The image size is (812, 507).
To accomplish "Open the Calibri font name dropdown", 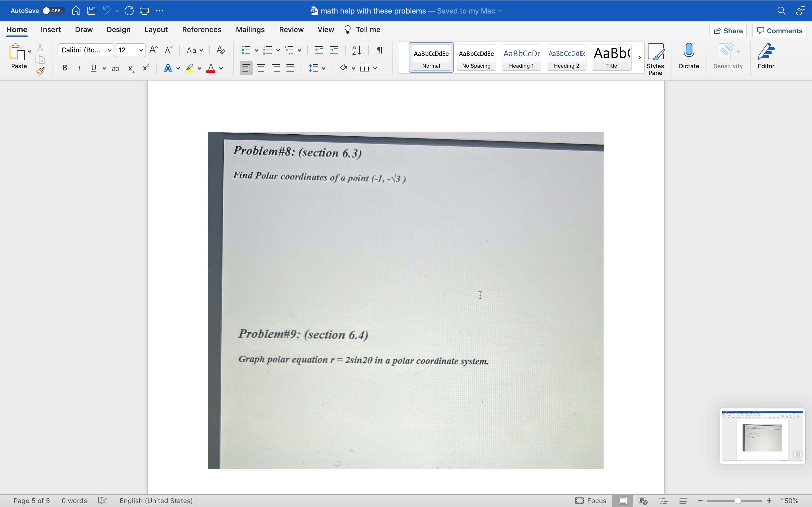I will tap(109, 50).
